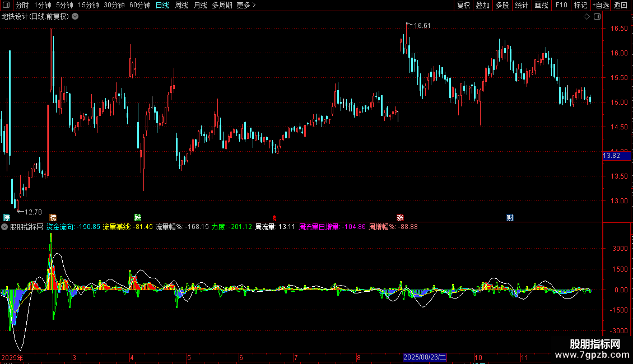
Task: Click the 停 event marker icon
Action: (x=7, y=217)
